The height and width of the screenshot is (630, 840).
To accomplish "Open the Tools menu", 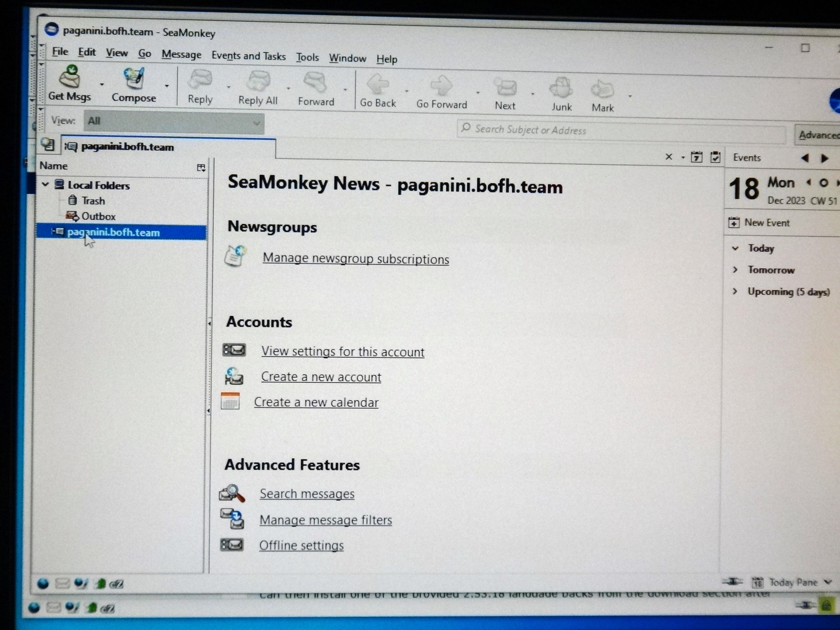I will (307, 57).
